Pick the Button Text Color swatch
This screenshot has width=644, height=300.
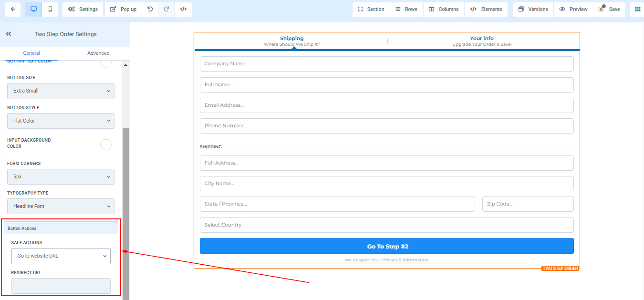[106, 62]
